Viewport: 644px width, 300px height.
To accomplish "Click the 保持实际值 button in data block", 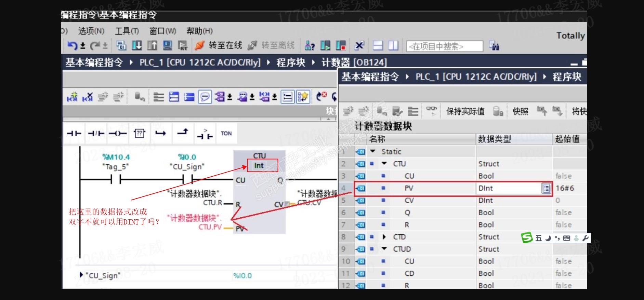I will [465, 111].
